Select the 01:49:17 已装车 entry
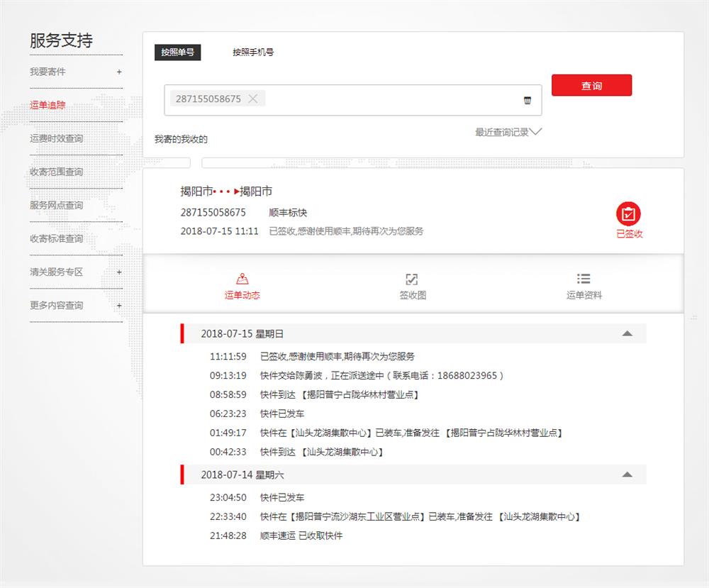709x588 pixels. pos(386,433)
